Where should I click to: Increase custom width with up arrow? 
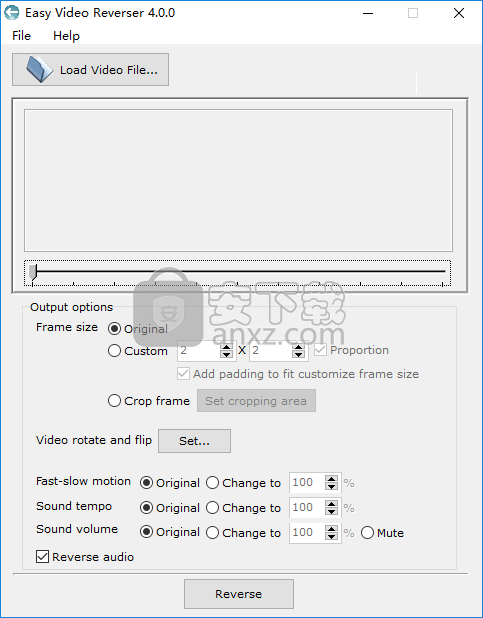[x=227, y=347]
